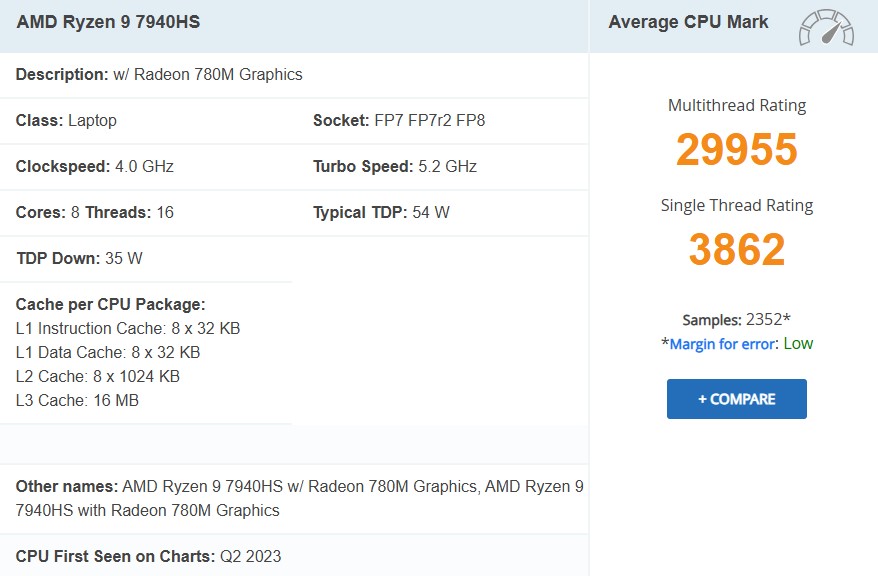The width and height of the screenshot is (878, 576).
Task: Click the speedometer gauge icon
Action: point(826,27)
